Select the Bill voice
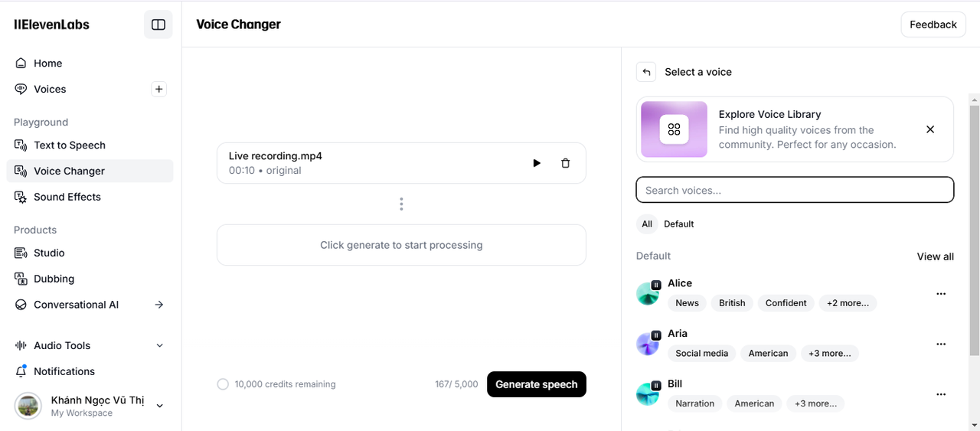This screenshot has width=980, height=431. [x=675, y=384]
